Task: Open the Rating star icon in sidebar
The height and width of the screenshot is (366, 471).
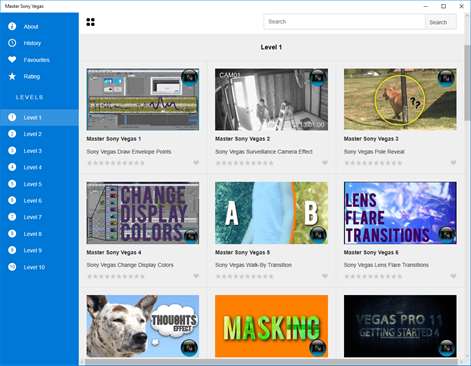Action: [12, 76]
